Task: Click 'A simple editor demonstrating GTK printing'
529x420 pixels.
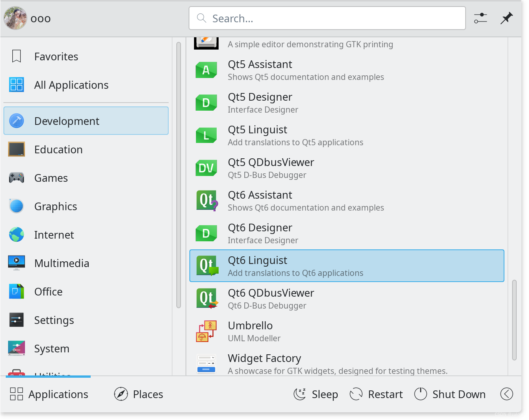Action: 310,44
